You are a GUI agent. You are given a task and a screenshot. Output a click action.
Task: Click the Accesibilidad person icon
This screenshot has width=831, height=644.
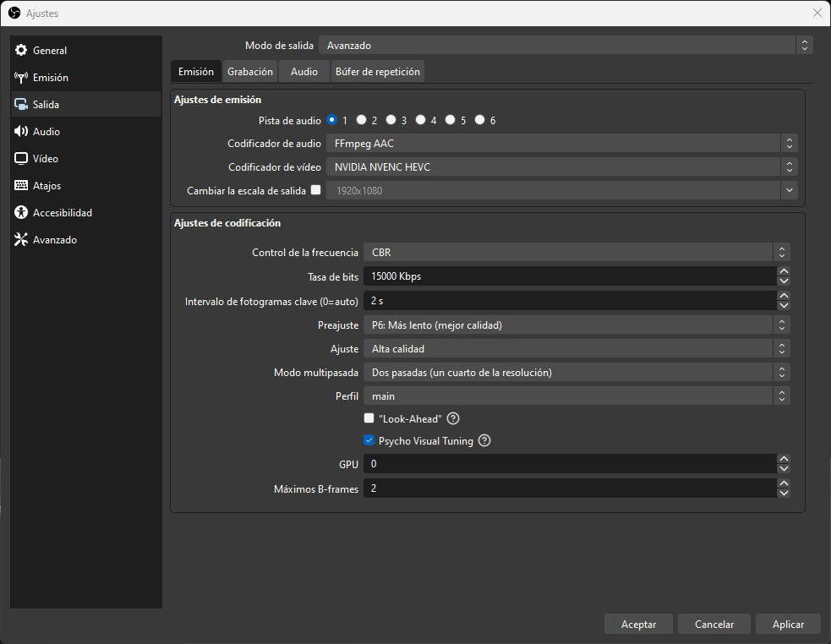tap(21, 212)
